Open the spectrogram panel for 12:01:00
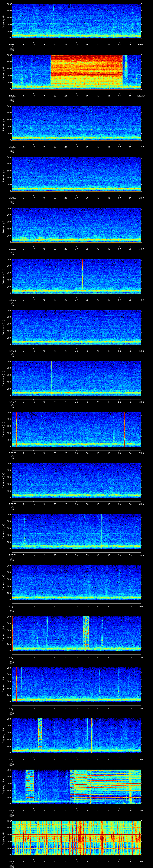 [x=77, y=174]
